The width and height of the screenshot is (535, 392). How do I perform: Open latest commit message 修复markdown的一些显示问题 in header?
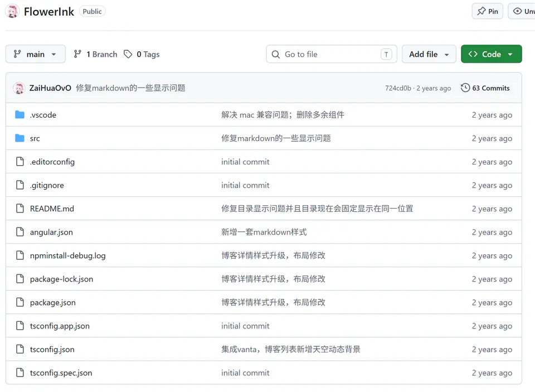pyautogui.click(x=130, y=88)
